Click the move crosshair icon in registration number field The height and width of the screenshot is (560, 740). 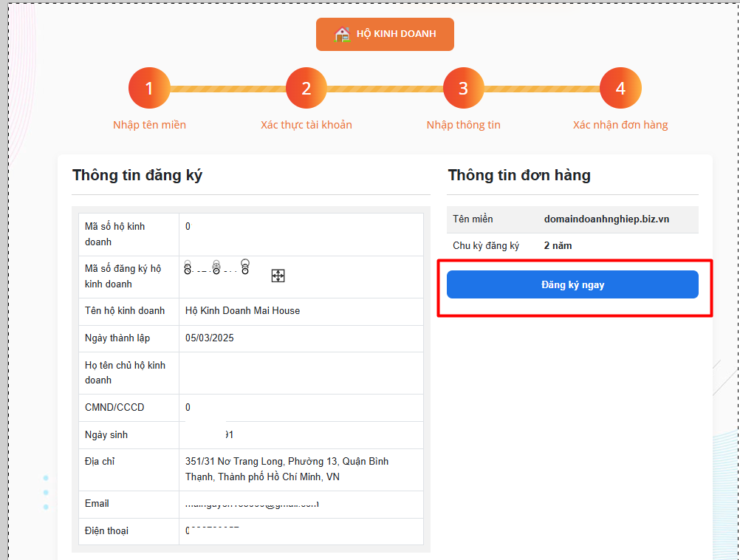click(x=277, y=275)
